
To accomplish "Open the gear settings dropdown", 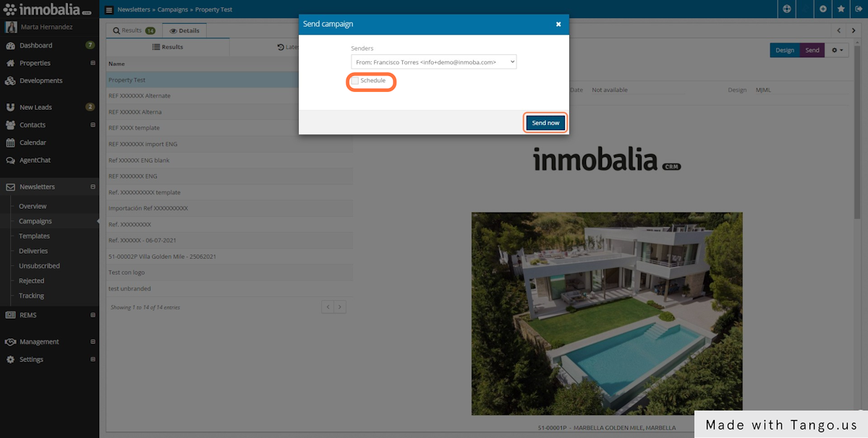I will 838,50.
